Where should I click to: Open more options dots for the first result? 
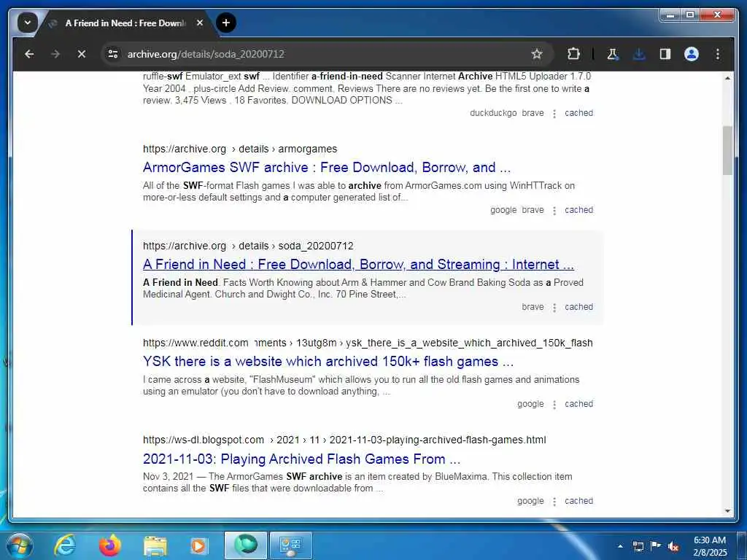click(x=554, y=114)
